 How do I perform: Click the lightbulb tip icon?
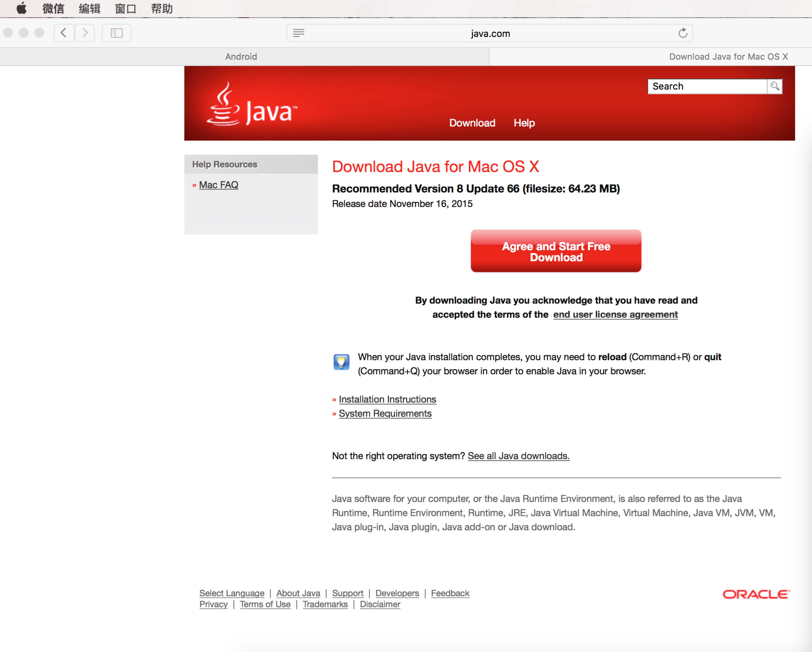click(341, 362)
